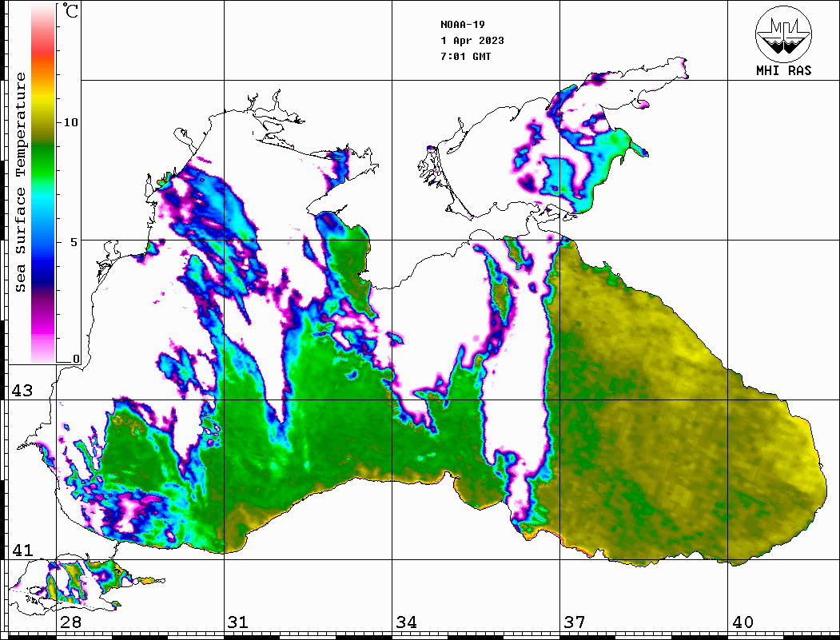Click longitude label "37"
The image size is (840, 640).
click(574, 622)
